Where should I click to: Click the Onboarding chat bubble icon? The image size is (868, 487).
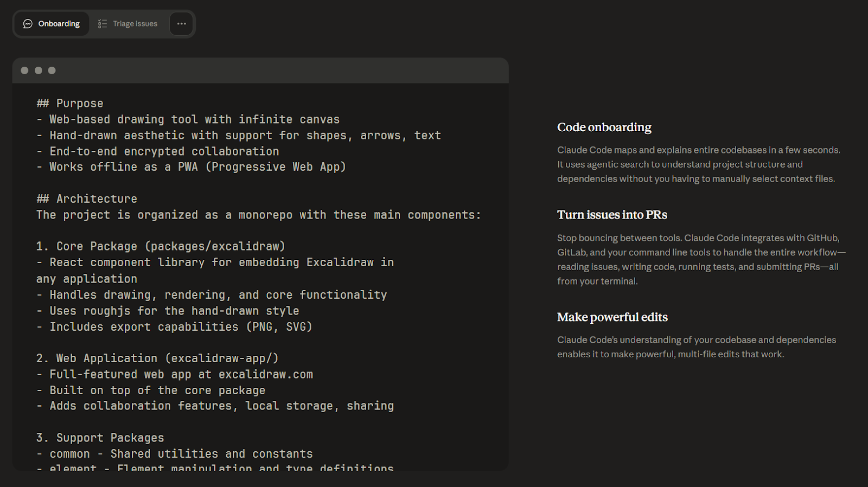(28, 24)
